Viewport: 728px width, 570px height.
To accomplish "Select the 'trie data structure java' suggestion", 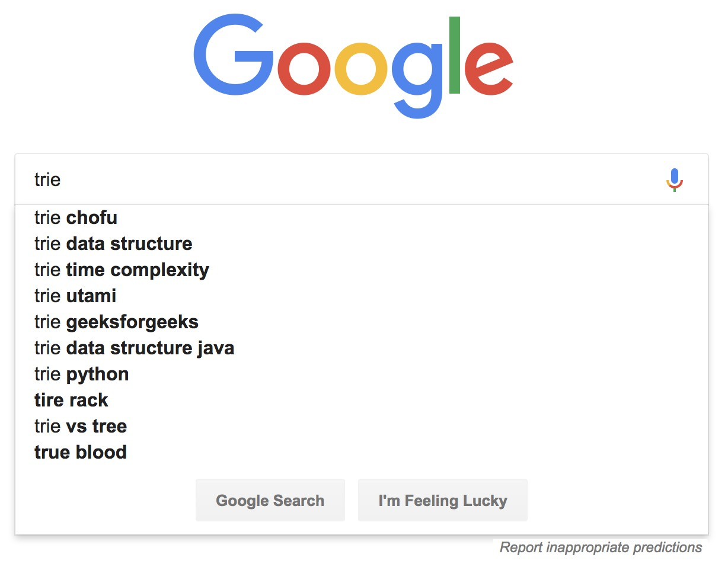I will point(134,348).
